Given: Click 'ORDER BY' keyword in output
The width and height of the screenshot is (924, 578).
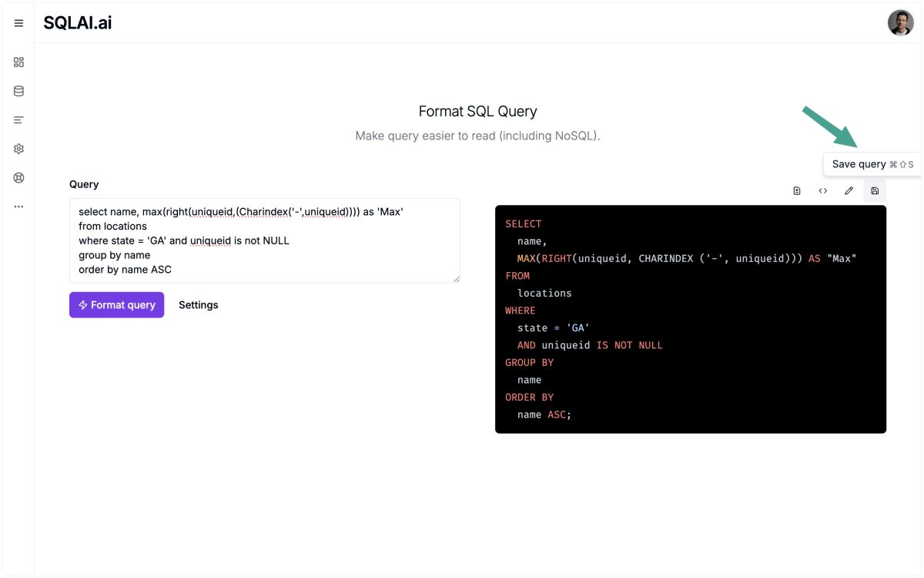Looking at the screenshot, I should click(529, 397).
